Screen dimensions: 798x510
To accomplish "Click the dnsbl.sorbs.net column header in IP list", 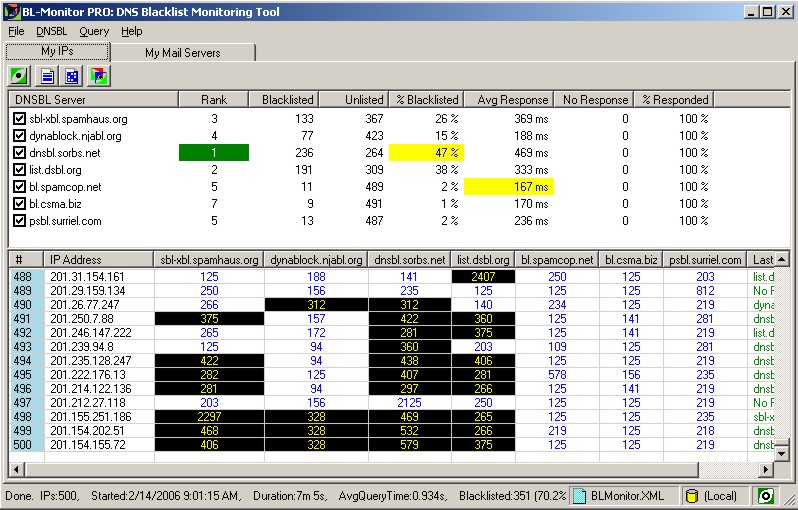I will tap(409, 260).
